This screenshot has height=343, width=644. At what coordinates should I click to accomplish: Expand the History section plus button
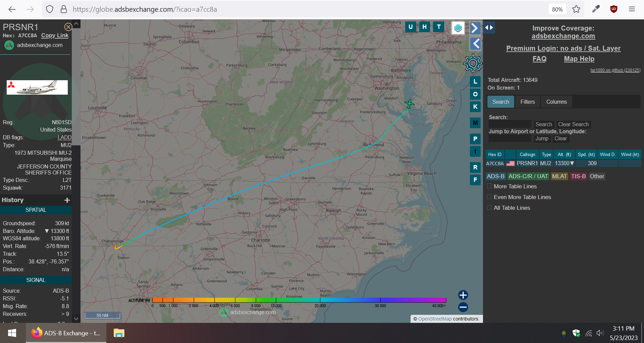[x=67, y=200]
